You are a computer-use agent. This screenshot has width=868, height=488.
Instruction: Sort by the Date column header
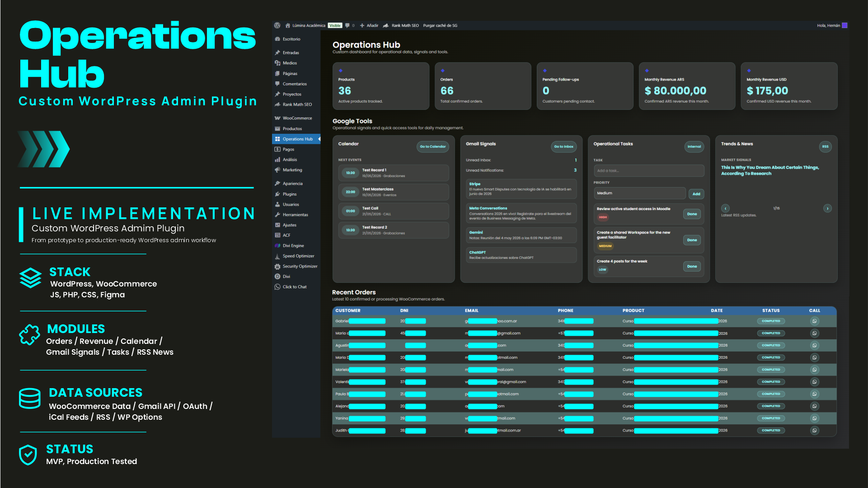click(x=717, y=311)
